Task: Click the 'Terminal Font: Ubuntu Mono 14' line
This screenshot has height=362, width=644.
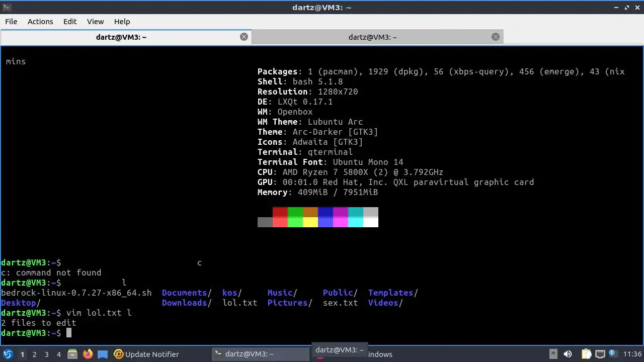Action: coord(330,162)
